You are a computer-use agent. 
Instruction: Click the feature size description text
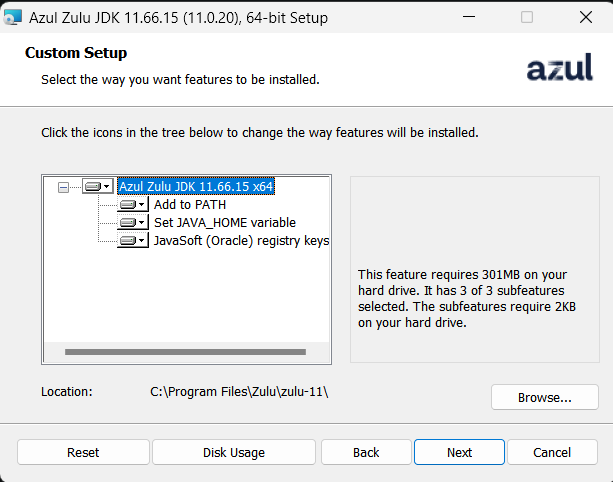(467, 299)
